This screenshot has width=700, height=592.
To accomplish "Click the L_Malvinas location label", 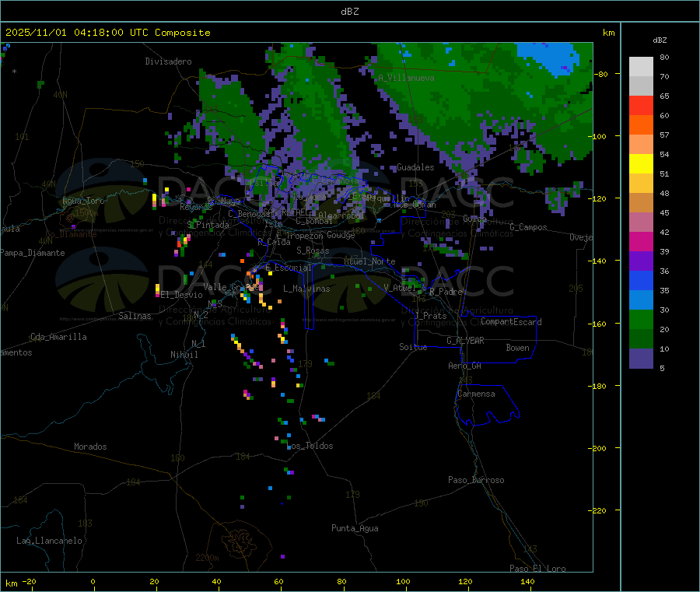I will pyautogui.click(x=306, y=289).
